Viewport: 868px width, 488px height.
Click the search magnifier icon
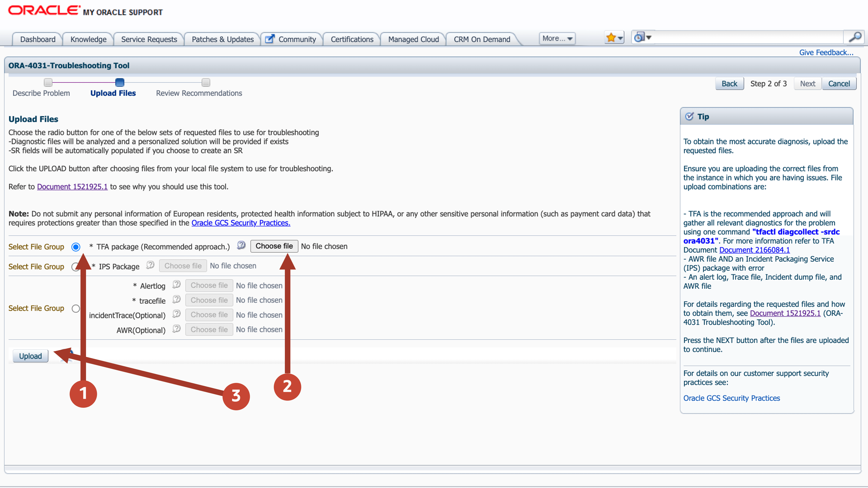pos(855,37)
